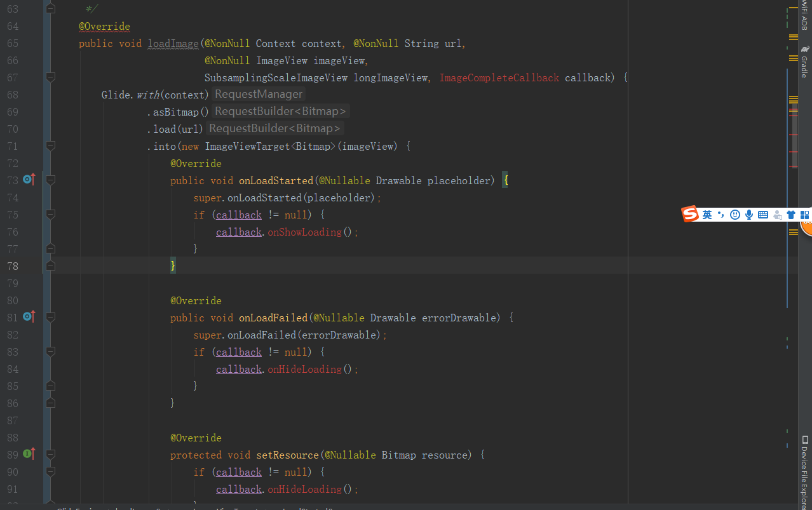This screenshot has width=812, height=510.
Task: Click the Device File Explorer phone icon
Action: point(805,440)
